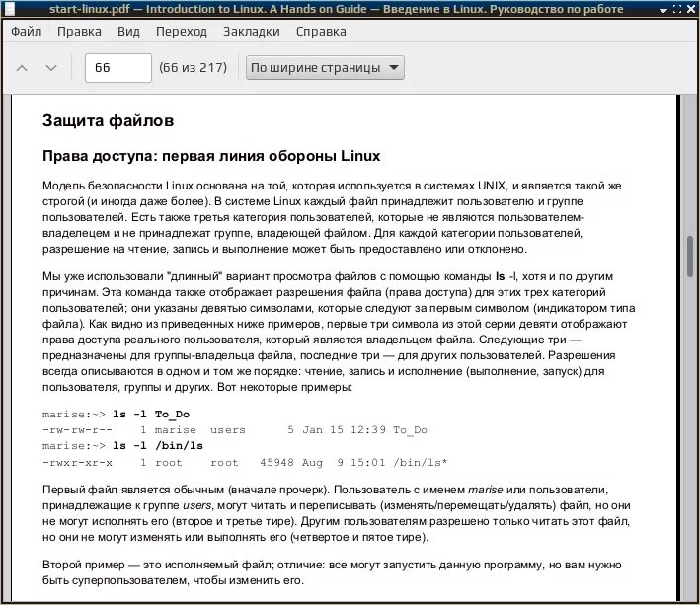Image resolution: width=700 pixels, height=605 pixels.
Task: Click the permissions string -rwxr-xr-x
Action: click(x=77, y=463)
